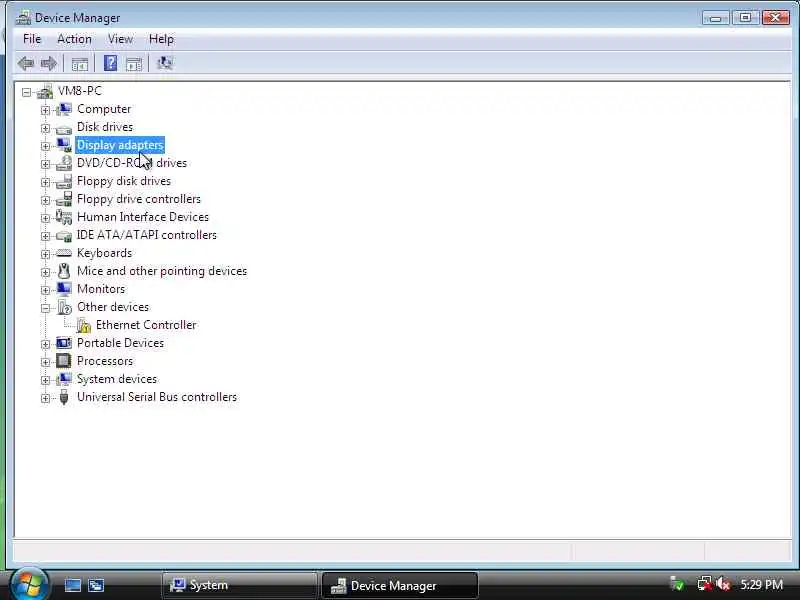Expand the DVD/CD-ROM drives category
800x600 pixels.
pyautogui.click(x=45, y=164)
